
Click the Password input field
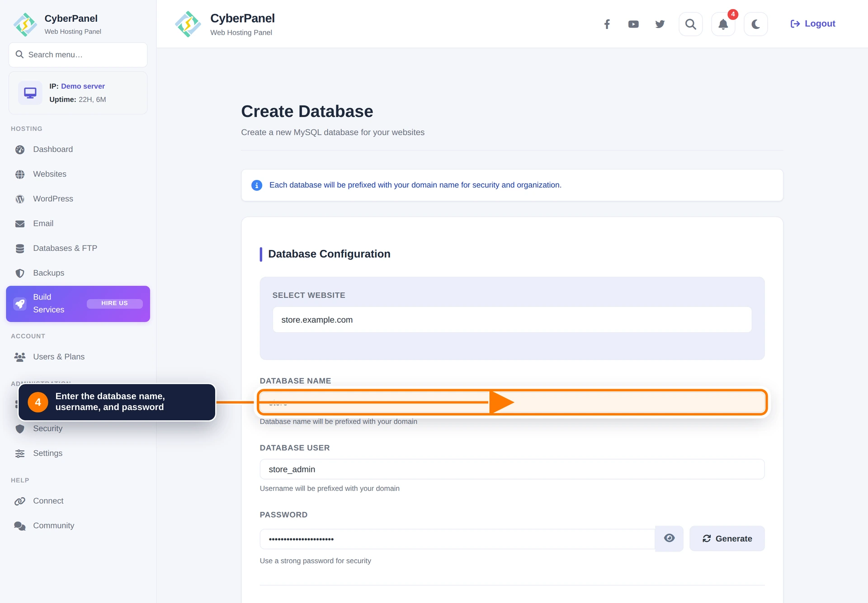click(457, 539)
